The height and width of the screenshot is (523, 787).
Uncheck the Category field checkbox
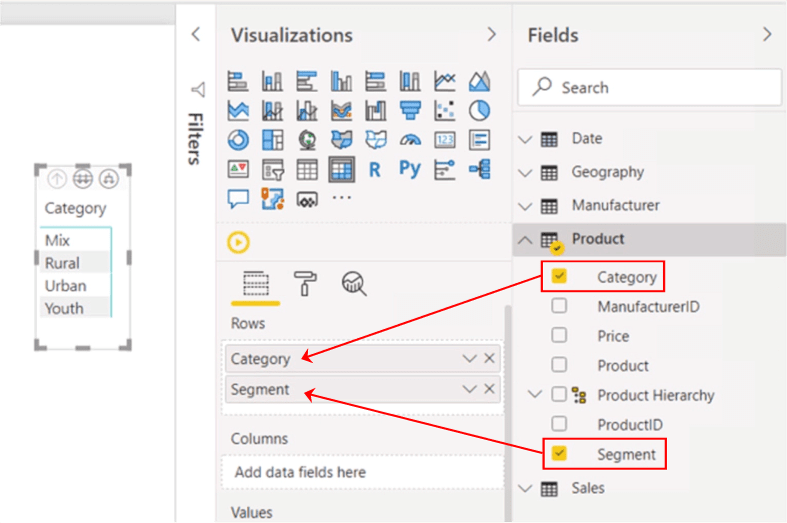click(x=559, y=277)
